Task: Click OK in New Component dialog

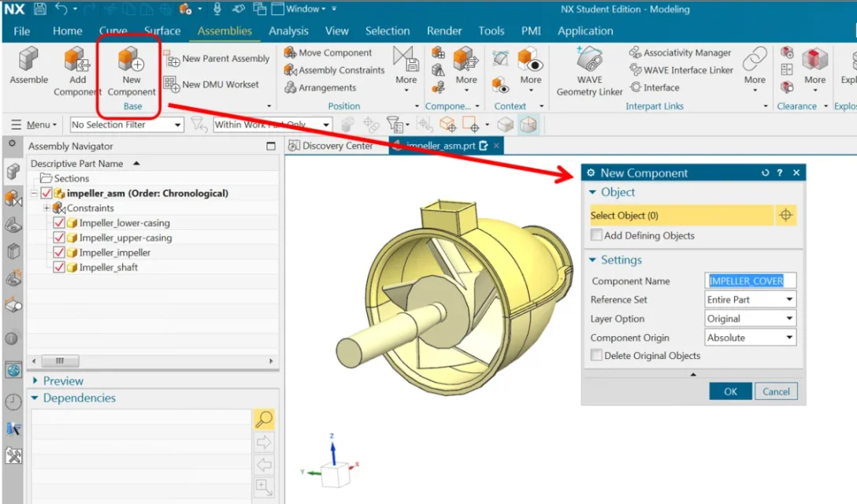Action: (x=730, y=391)
